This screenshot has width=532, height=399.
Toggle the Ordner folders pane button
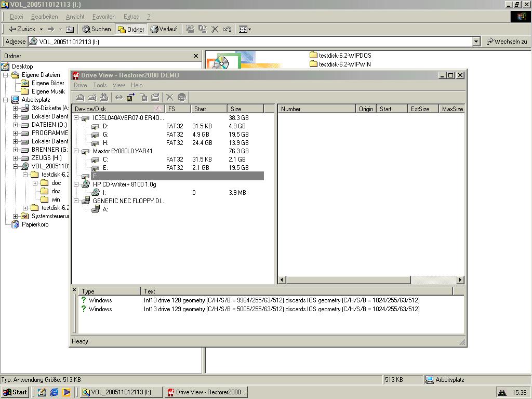click(x=131, y=30)
